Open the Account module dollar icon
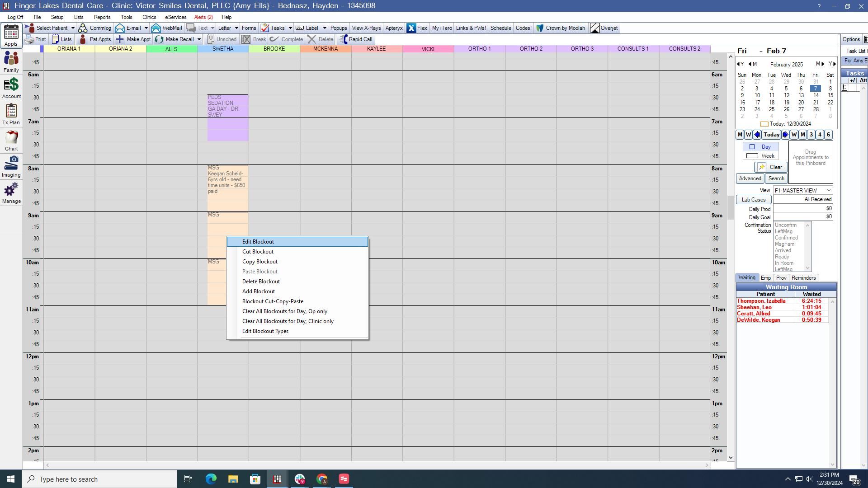 (11, 85)
